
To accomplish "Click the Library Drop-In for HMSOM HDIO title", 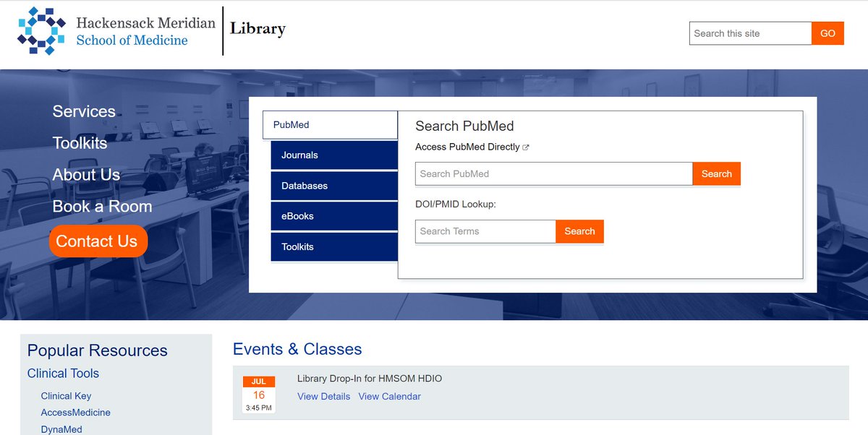I will click(370, 379).
